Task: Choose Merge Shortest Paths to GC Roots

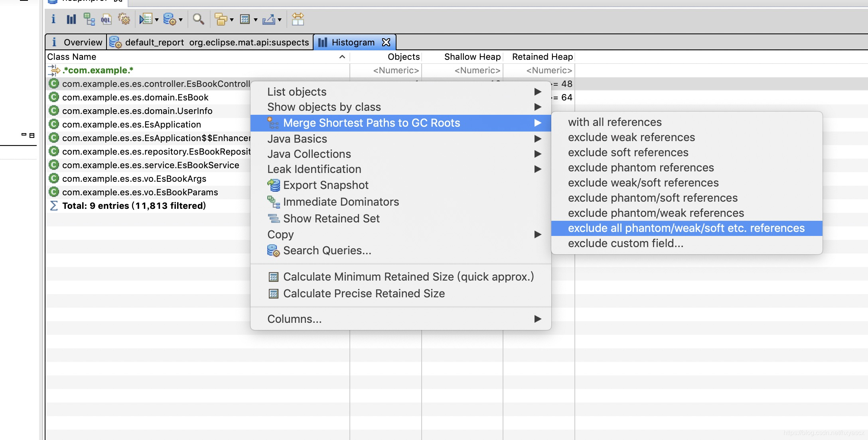Action: click(400, 123)
